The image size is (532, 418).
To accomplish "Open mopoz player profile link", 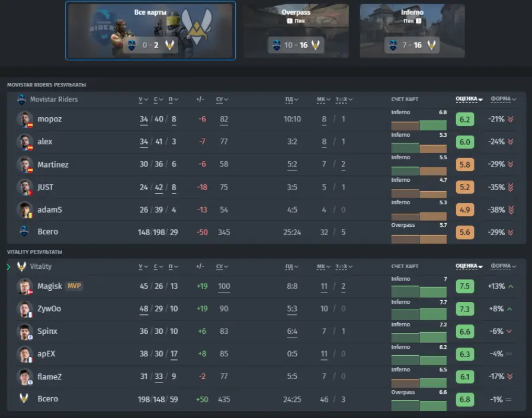I will tap(50, 120).
